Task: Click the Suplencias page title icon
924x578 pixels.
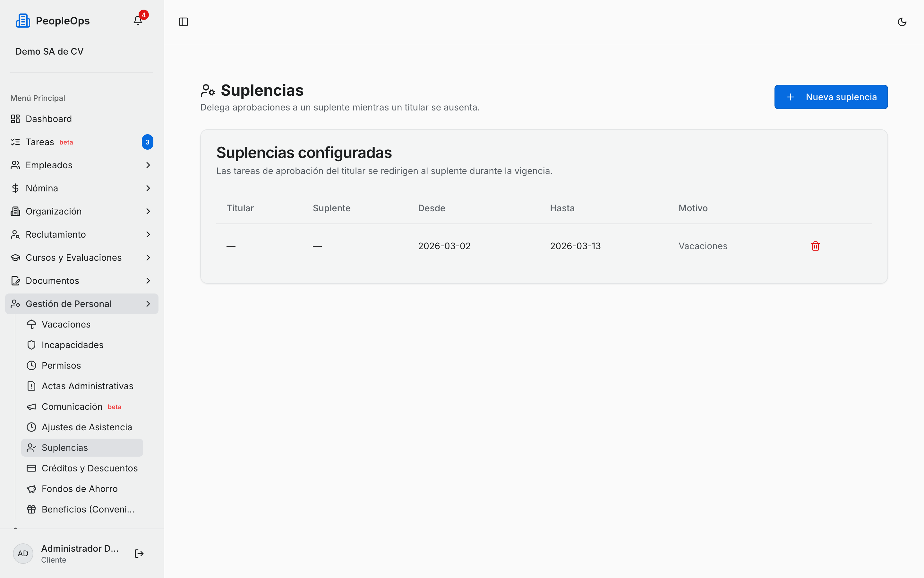Action: pos(208,91)
